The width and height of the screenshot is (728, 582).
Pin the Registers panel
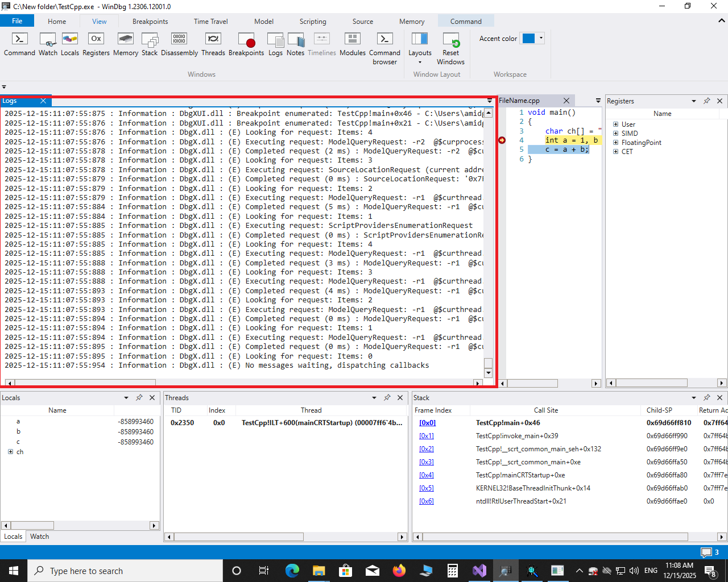(x=706, y=101)
